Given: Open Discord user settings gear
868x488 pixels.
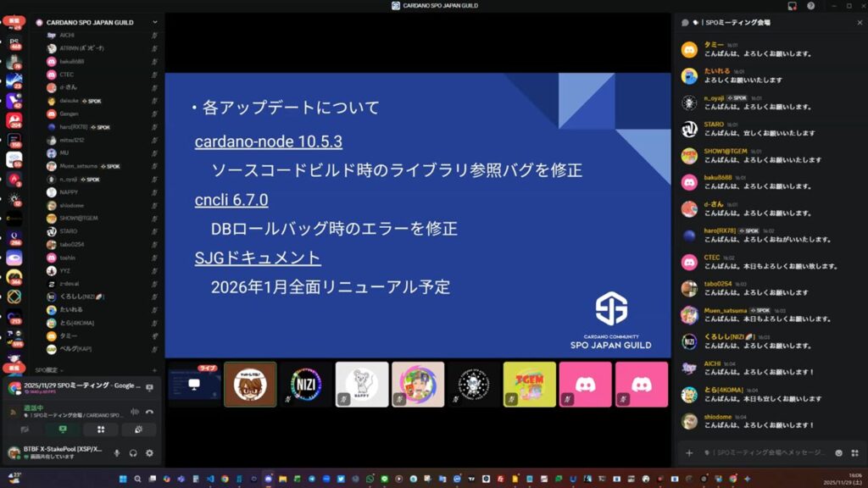Looking at the screenshot, I should [x=150, y=453].
